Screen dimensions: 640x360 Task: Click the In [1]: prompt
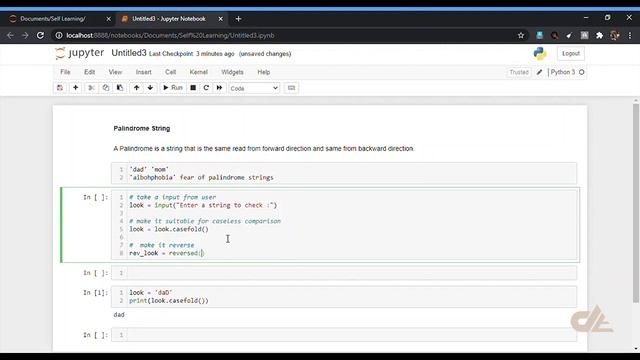click(96, 293)
